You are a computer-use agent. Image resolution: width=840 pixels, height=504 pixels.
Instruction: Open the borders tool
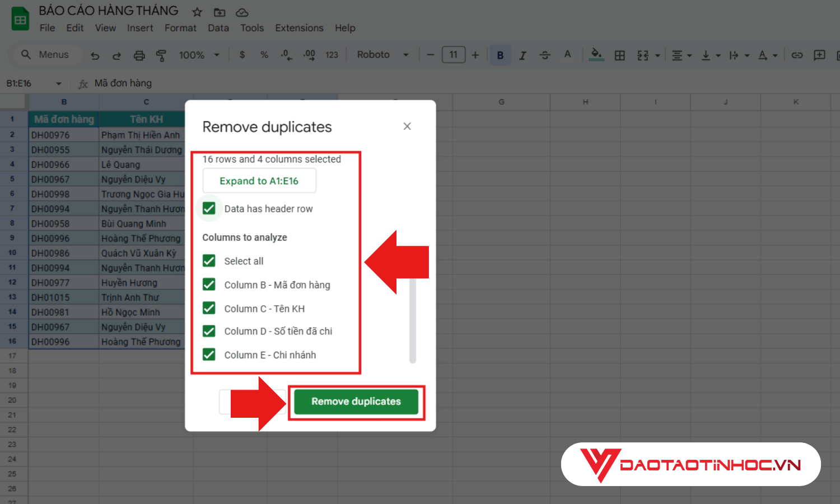tap(619, 55)
